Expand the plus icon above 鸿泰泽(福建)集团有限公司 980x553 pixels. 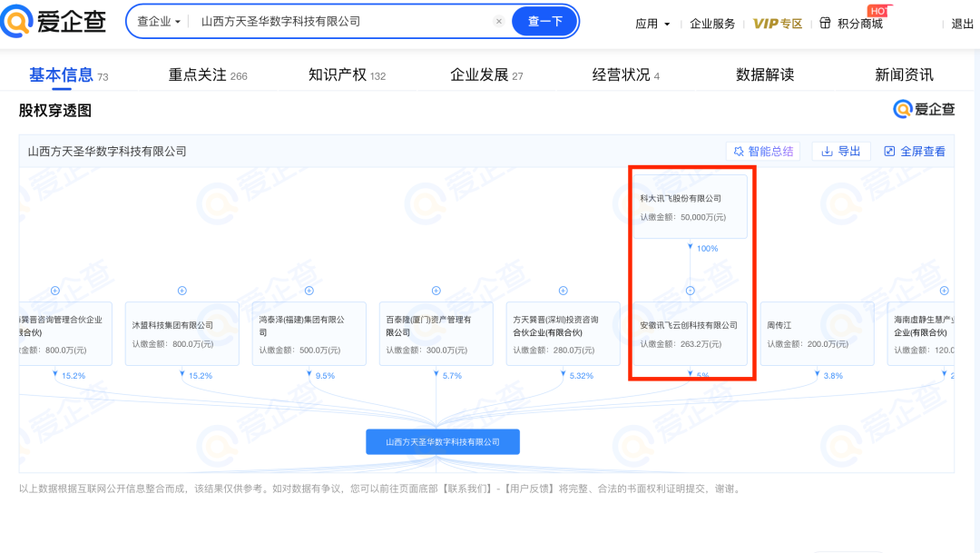pyautogui.click(x=309, y=291)
